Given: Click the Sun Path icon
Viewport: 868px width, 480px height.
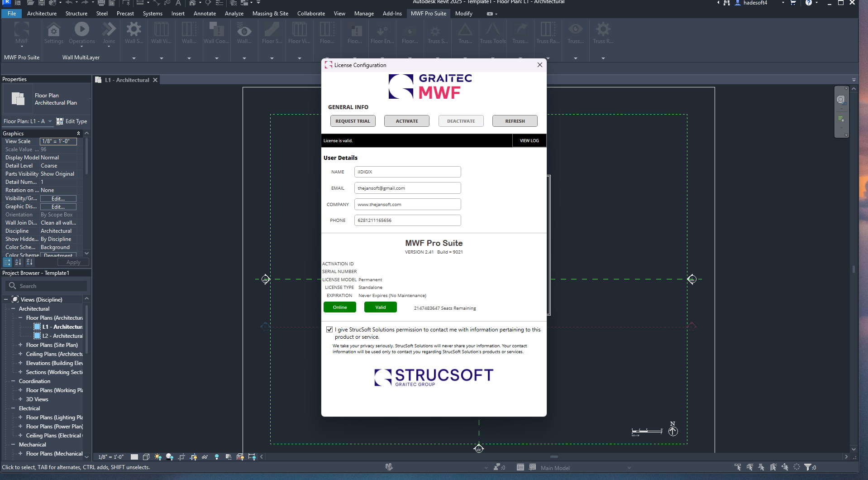Looking at the screenshot, I should pos(158,457).
